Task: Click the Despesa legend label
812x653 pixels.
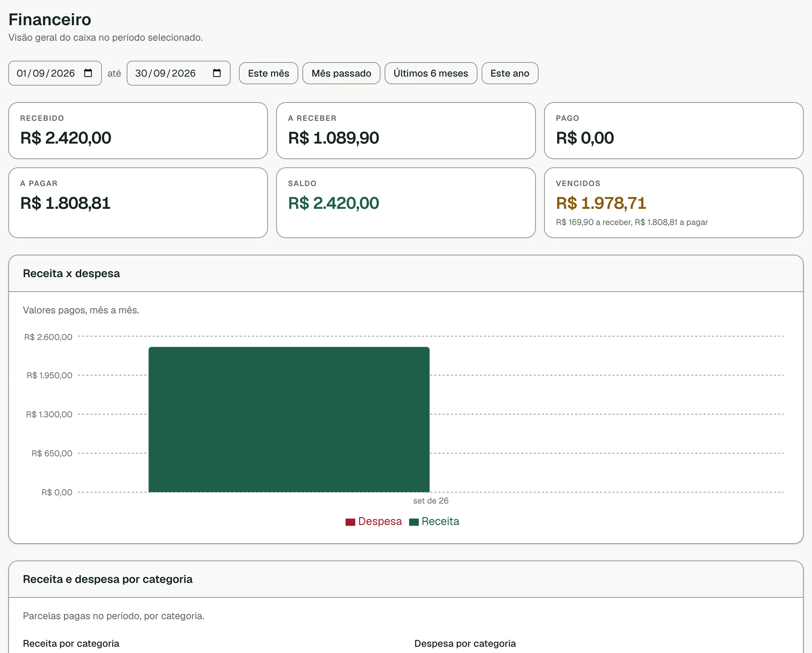Action: pos(380,521)
